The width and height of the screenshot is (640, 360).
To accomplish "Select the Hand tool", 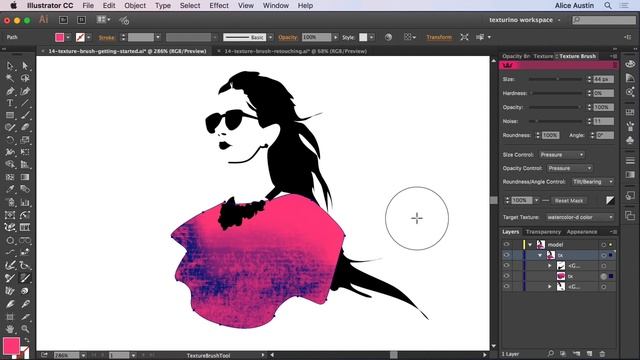I will pyautogui.click(x=10, y=329).
